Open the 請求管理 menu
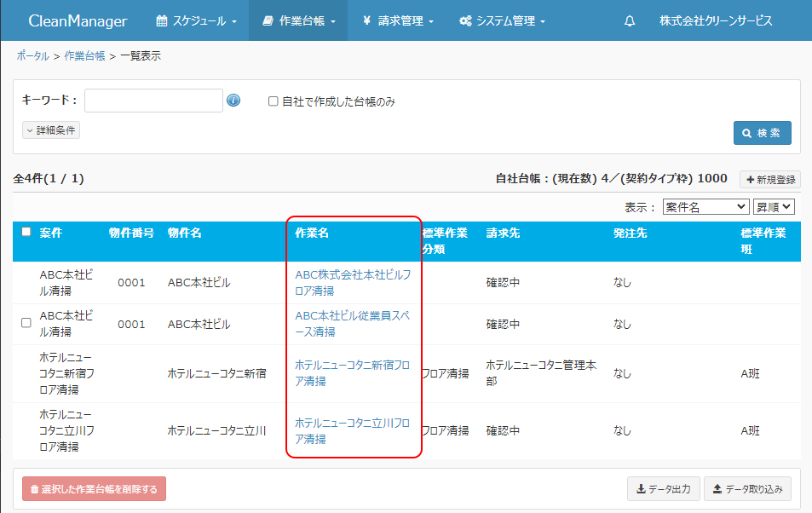The height and width of the screenshot is (513, 812). point(397,21)
